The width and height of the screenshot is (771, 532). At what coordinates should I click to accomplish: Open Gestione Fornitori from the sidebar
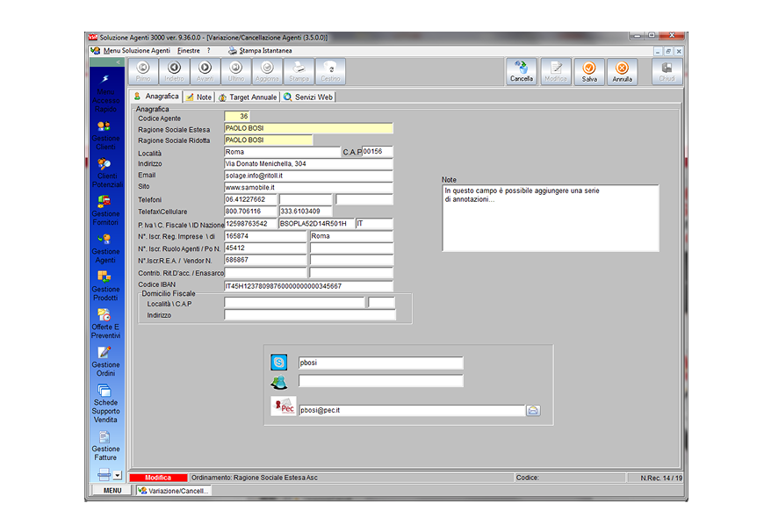[105, 209]
